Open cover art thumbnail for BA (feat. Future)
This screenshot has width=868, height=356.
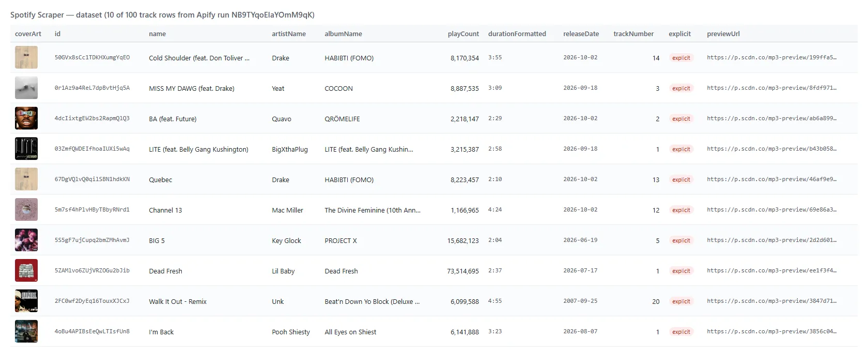click(26, 118)
